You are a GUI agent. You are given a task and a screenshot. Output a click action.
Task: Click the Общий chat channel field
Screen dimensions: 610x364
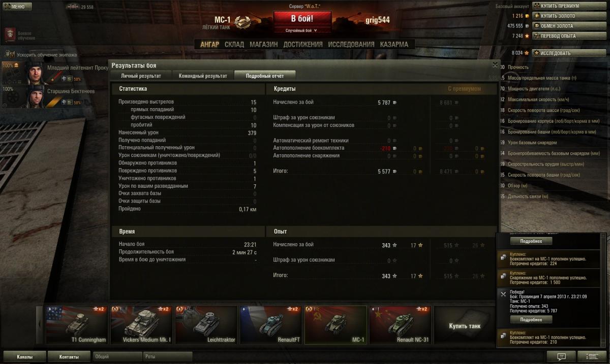click(x=117, y=356)
